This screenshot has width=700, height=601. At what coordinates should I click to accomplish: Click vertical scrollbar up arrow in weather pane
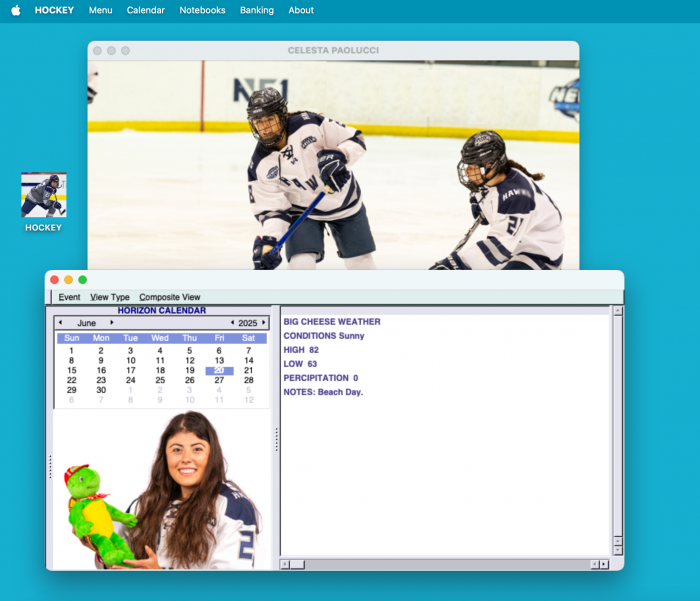point(617,311)
